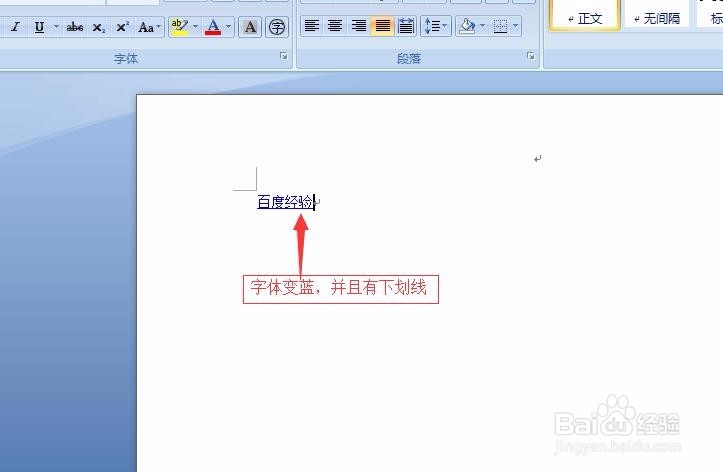Viewport: 723px width, 472px height.
Task: Align text right
Action: click(x=359, y=26)
